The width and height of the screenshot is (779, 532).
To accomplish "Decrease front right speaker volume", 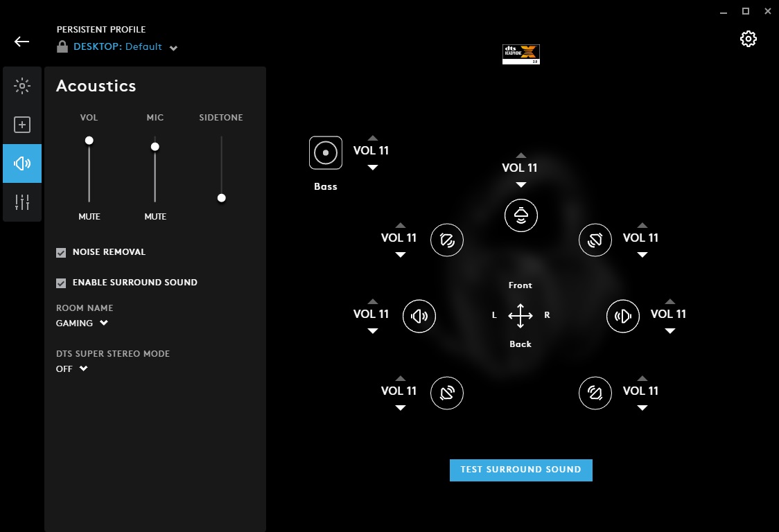I will (642, 255).
